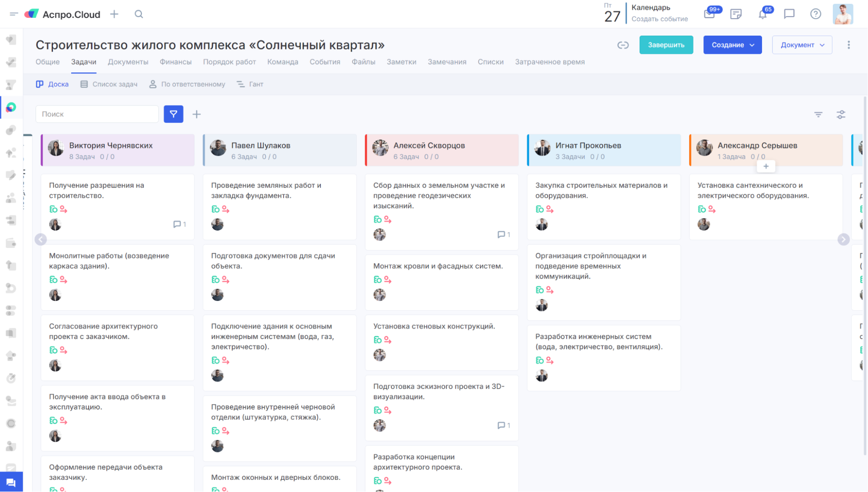Open the Списки tab
The width and height of the screenshot is (868, 492).
click(x=491, y=62)
